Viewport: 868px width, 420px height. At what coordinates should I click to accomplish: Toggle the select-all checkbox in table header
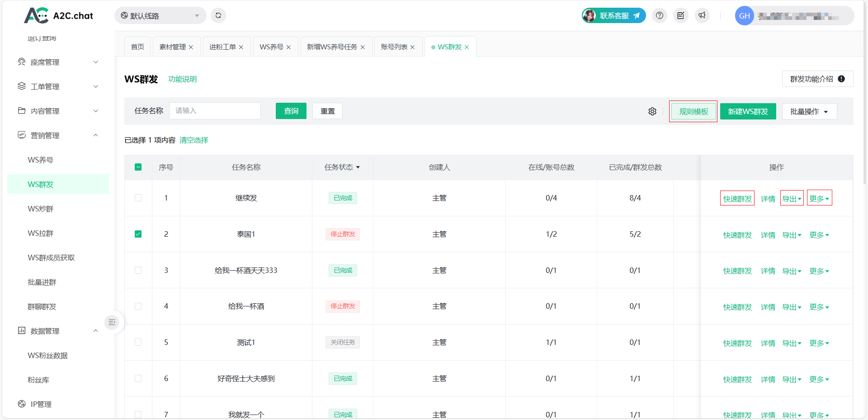coord(138,167)
